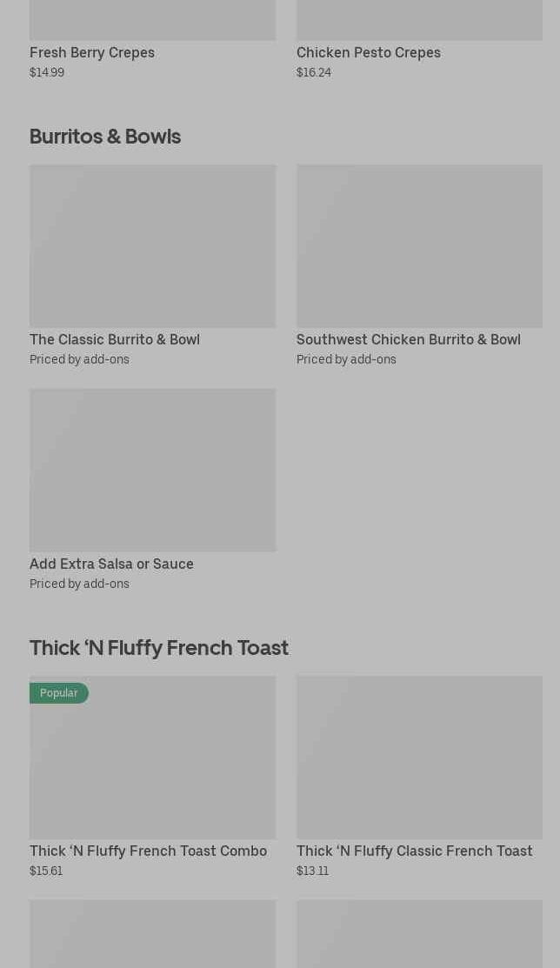Click The Classic Burrito & Bowl name
560x968 pixels.
point(115,339)
